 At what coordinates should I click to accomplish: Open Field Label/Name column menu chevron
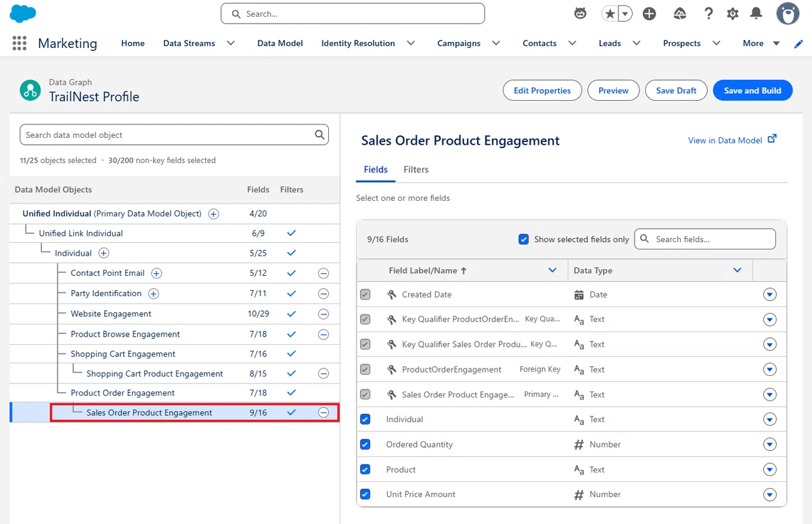(553, 270)
